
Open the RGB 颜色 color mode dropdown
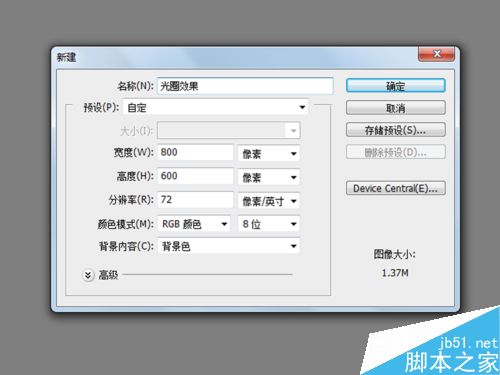[x=194, y=224]
